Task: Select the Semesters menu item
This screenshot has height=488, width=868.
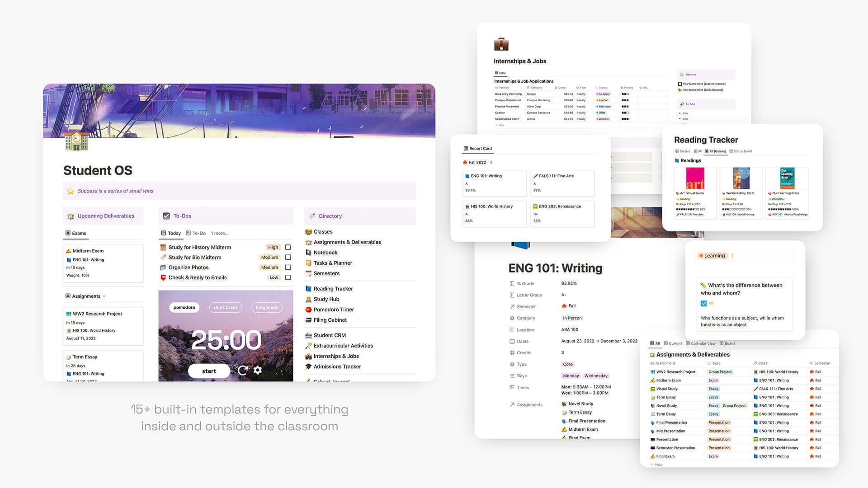Action: click(x=326, y=273)
